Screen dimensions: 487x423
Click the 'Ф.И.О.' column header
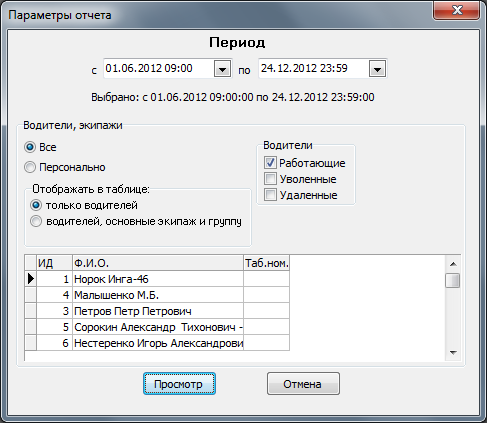158,263
